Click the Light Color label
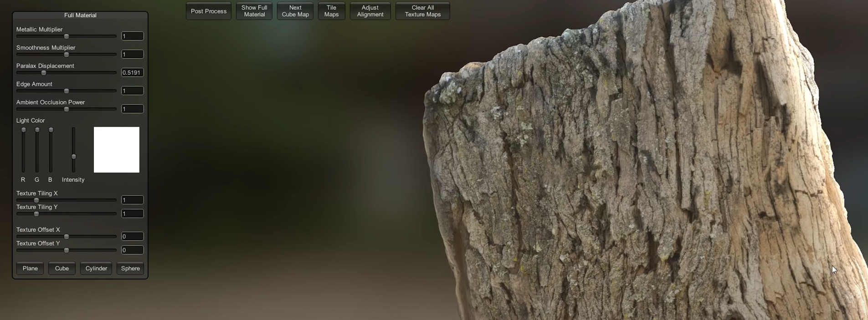 click(31, 120)
